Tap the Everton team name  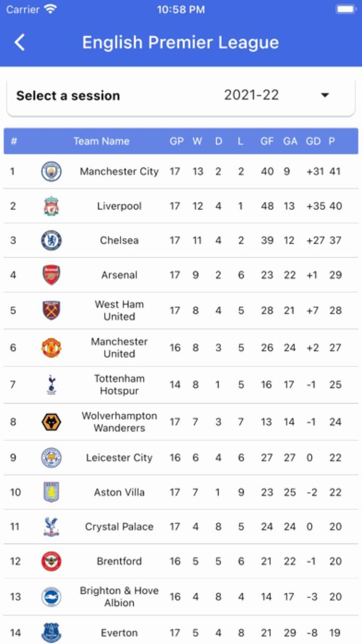tap(119, 633)
